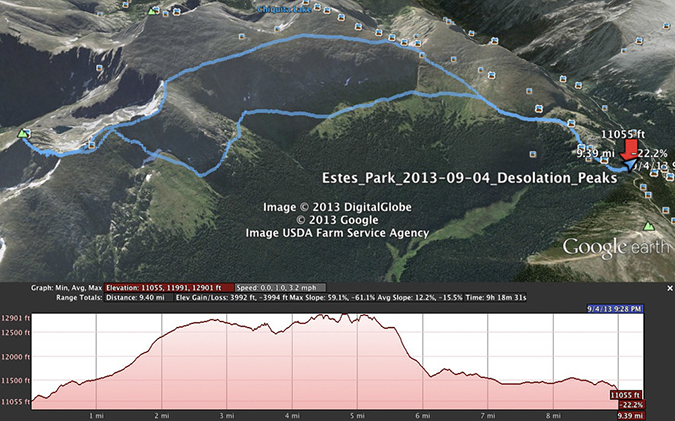Click the 'Max Slope: 59.1%, -61.1%' value

point(333,297)
